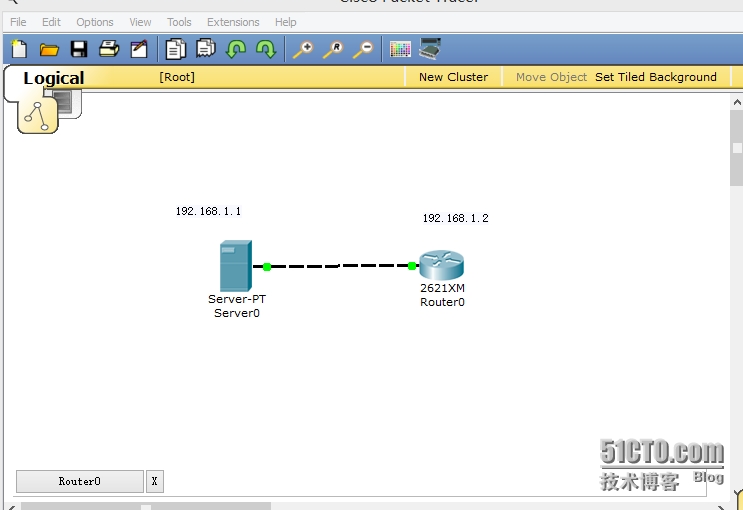Open the custom devices dialog icon

pos(430,48)
